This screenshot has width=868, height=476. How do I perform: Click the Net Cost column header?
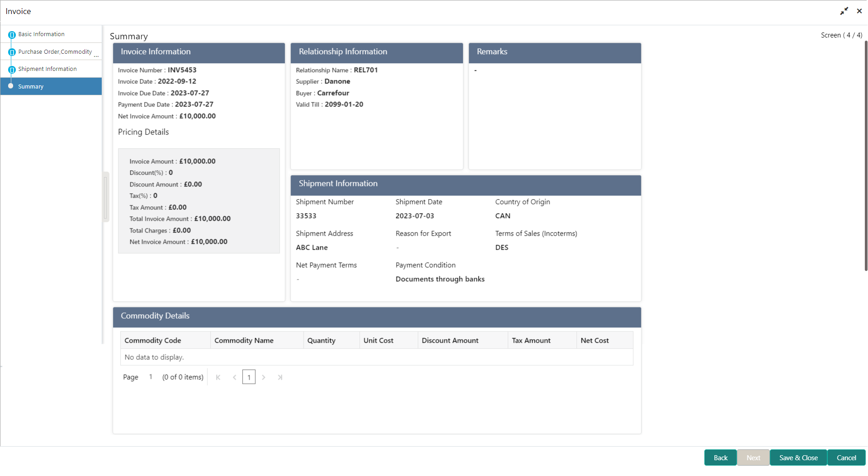605,341
